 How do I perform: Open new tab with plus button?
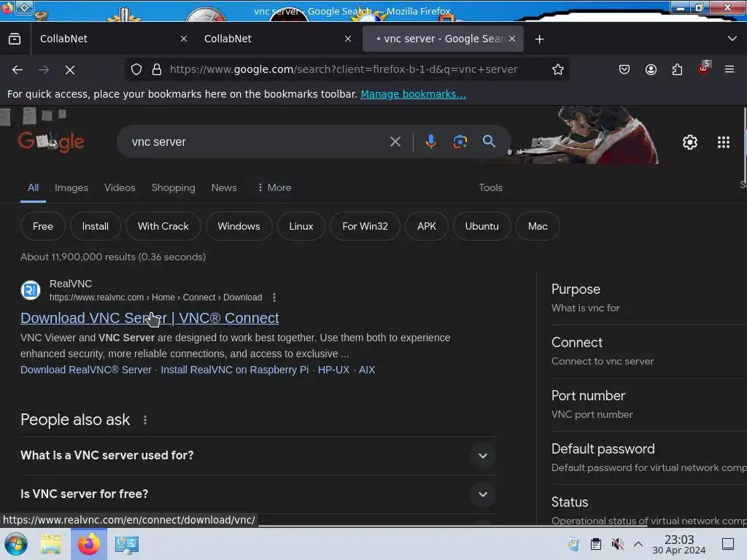[539, 39]
